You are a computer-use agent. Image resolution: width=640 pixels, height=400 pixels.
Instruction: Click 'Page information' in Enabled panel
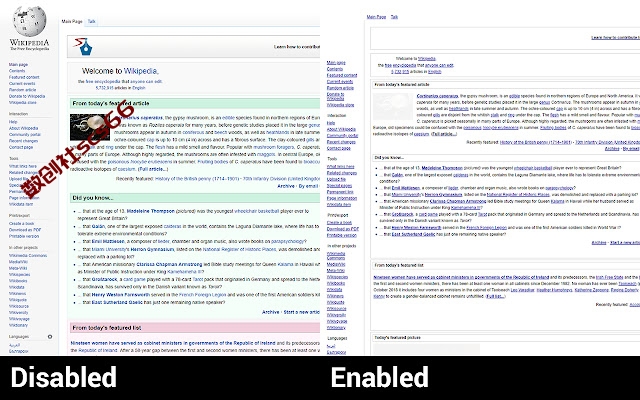coord(342,198)
